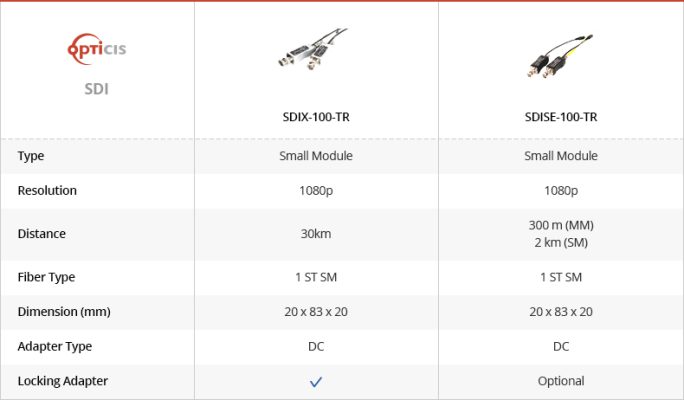684x400 pixels.
Task: Click the 30km distance value
Action: [316, 234]
